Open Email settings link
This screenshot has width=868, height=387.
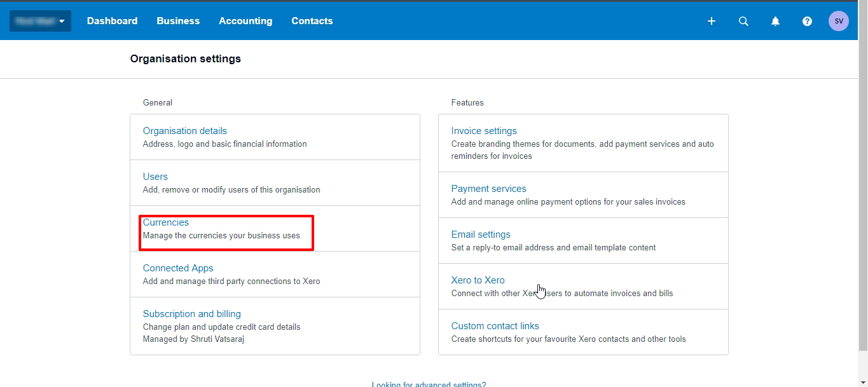click(x=481, y=234)
